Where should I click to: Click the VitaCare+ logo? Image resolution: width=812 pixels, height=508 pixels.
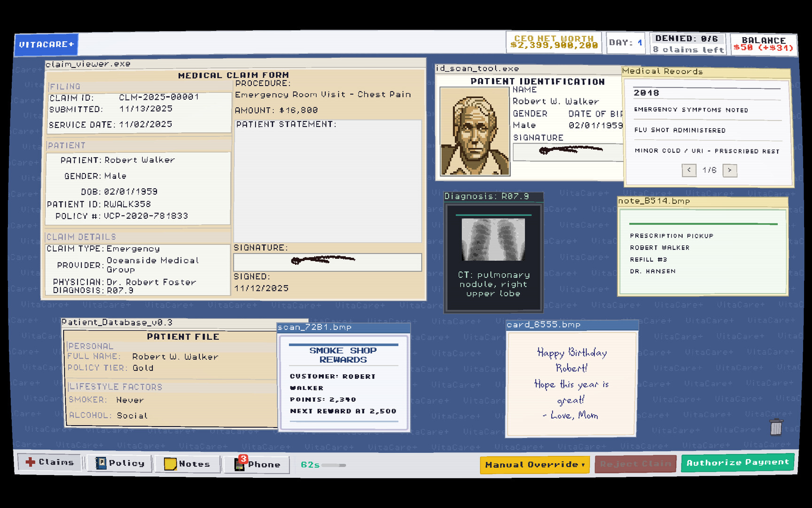tap(47, 45)
